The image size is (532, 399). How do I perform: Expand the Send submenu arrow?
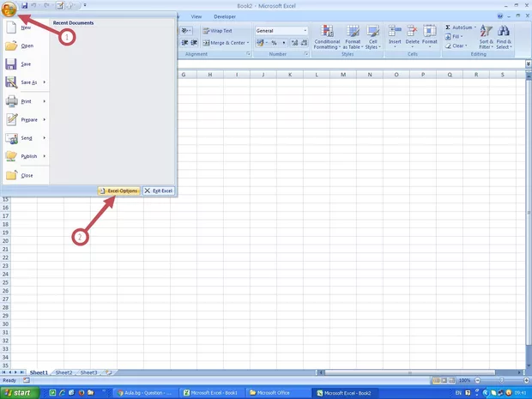[x=45, y=138]
